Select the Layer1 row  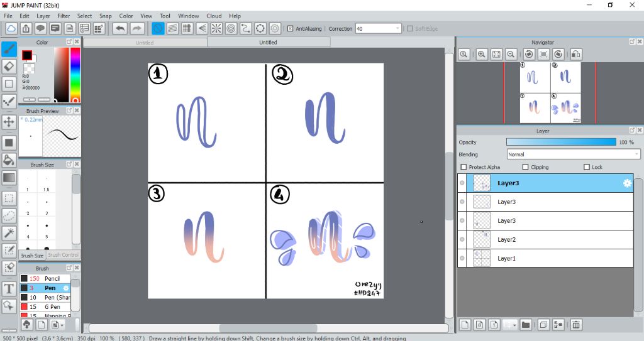[545, 259]
